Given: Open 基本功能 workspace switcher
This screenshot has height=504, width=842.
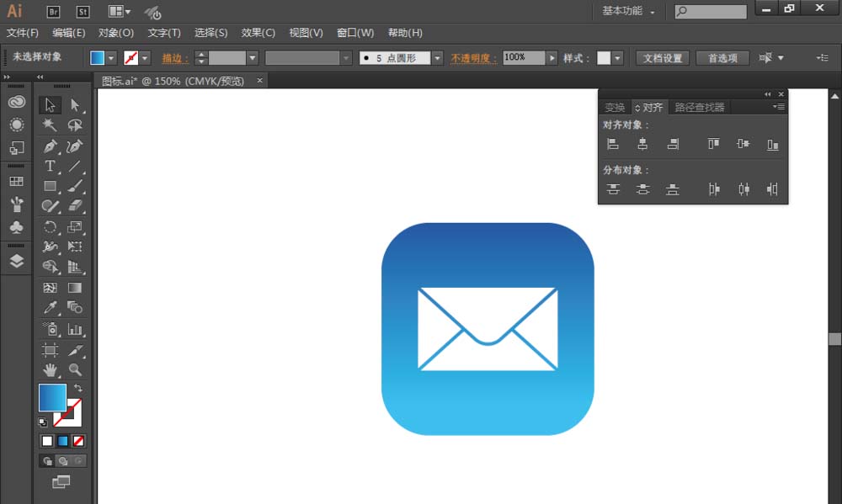Looking at the screenshot, I should click(628, 11).
